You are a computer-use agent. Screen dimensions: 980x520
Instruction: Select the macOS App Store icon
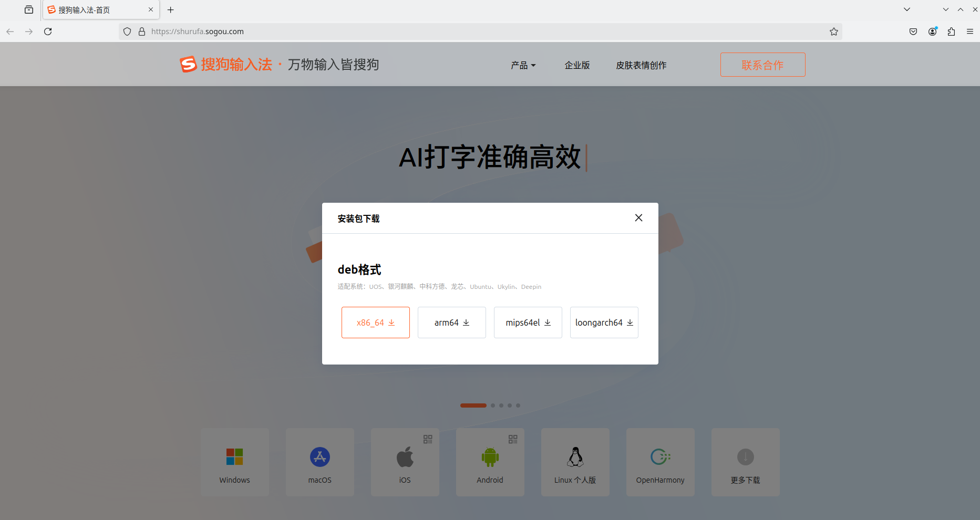click(319, 457)
